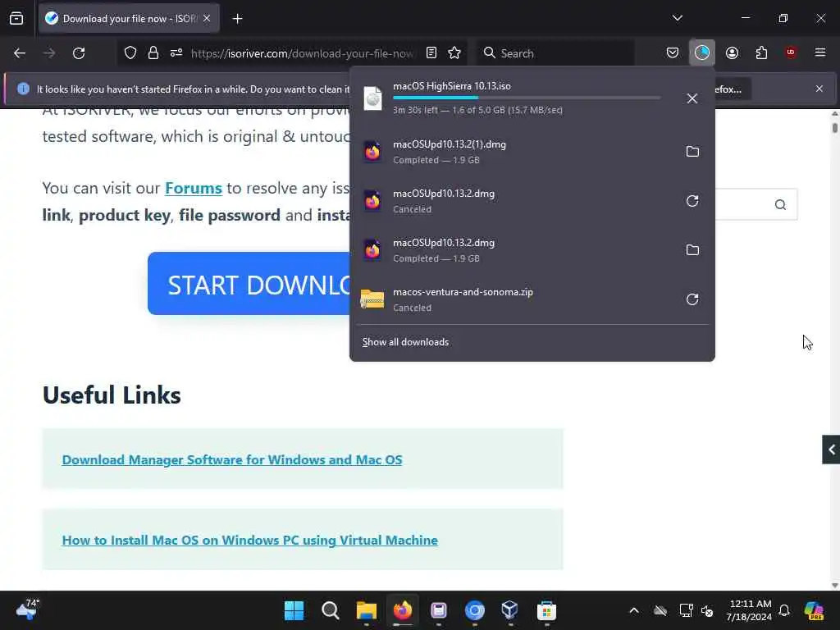
Task: Open Windows taskbar search
Action: tap(330, 610)
